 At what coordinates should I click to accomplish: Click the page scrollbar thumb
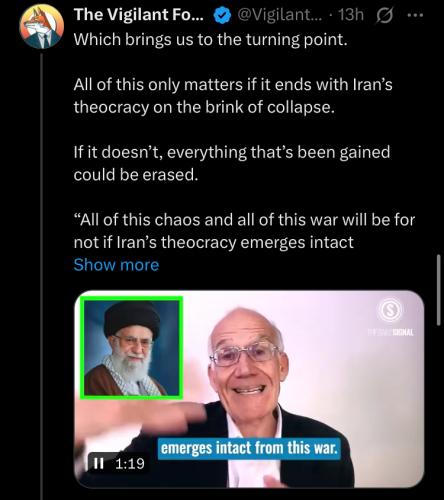(x=438, y=290)
